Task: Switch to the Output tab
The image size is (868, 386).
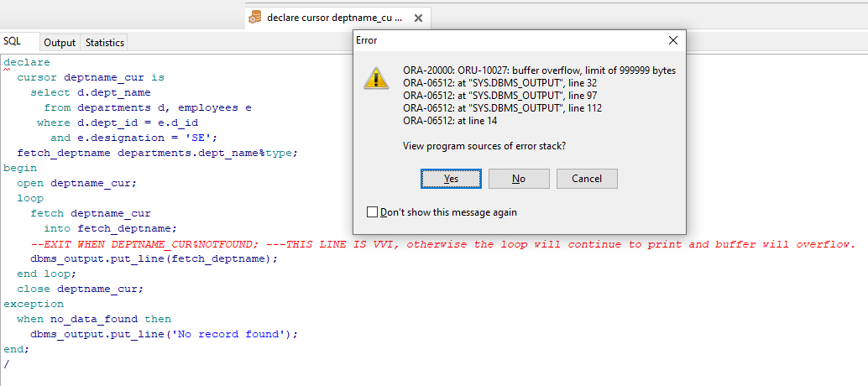Action: (60, 42)
